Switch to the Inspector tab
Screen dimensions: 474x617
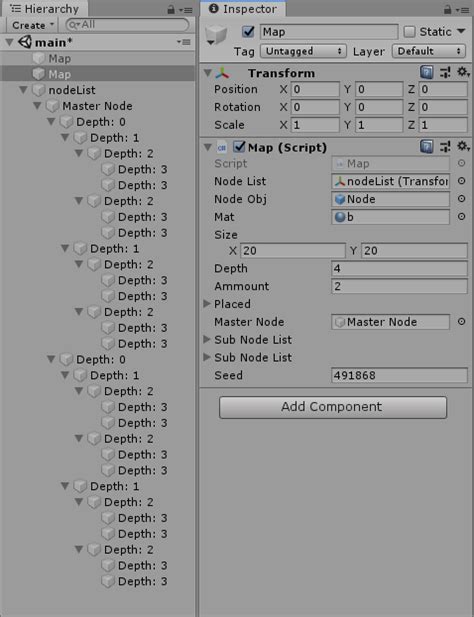(x=243, y=9)
